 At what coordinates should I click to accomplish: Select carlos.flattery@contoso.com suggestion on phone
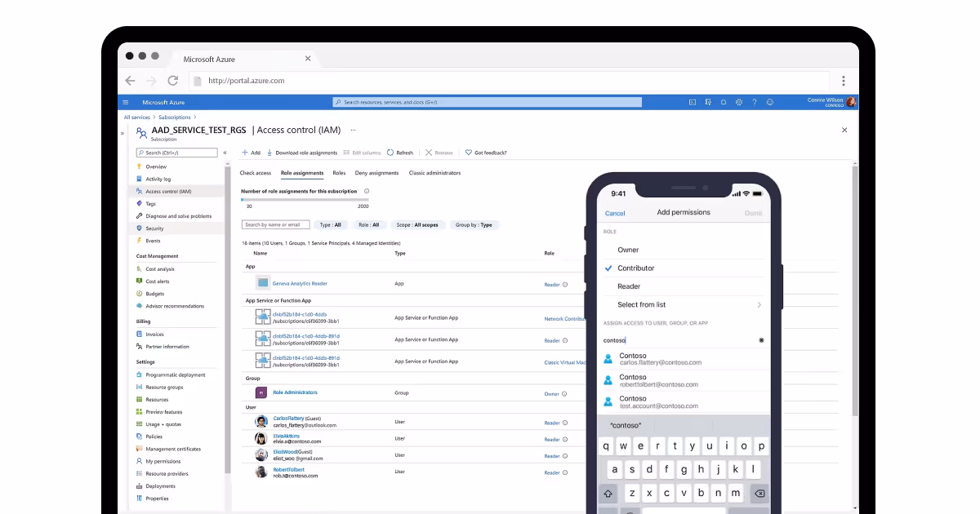pyautogui.click(x=684, y=359)
